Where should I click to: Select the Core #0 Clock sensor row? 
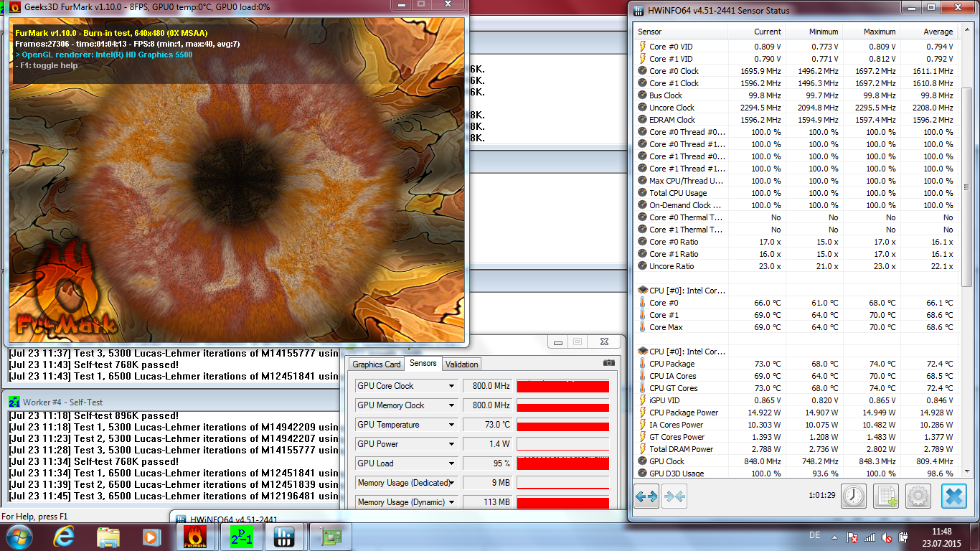click(x=674, y=71)
